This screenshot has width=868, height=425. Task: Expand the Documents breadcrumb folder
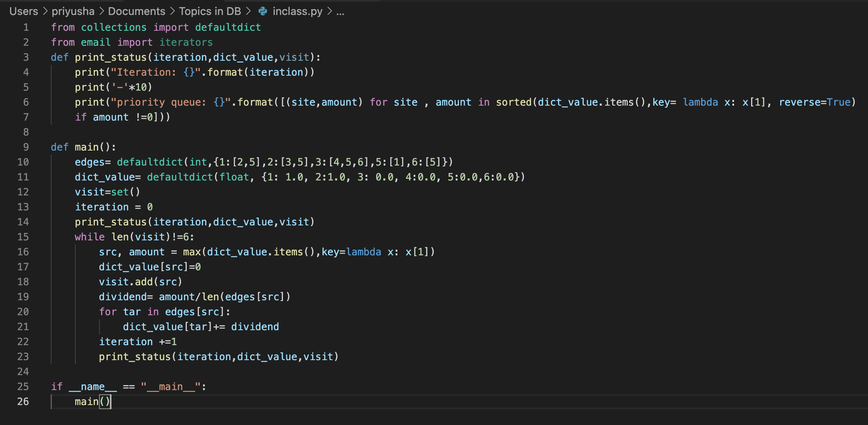136,11
